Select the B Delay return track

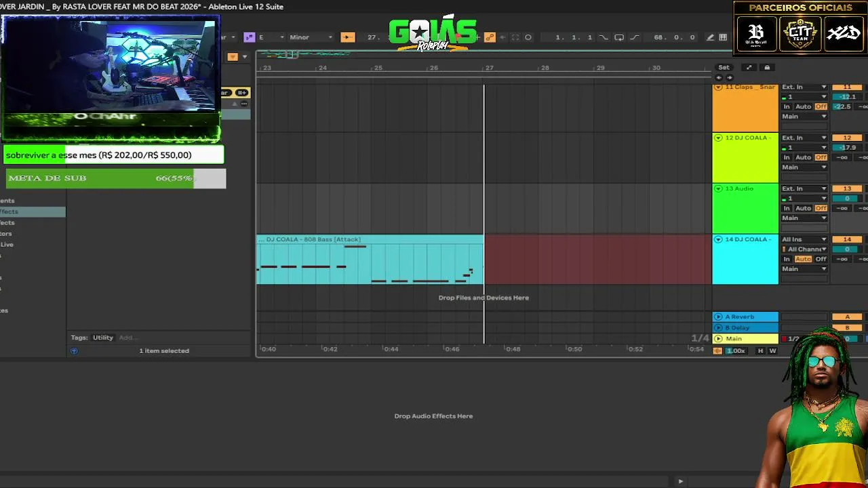[745, 327]
